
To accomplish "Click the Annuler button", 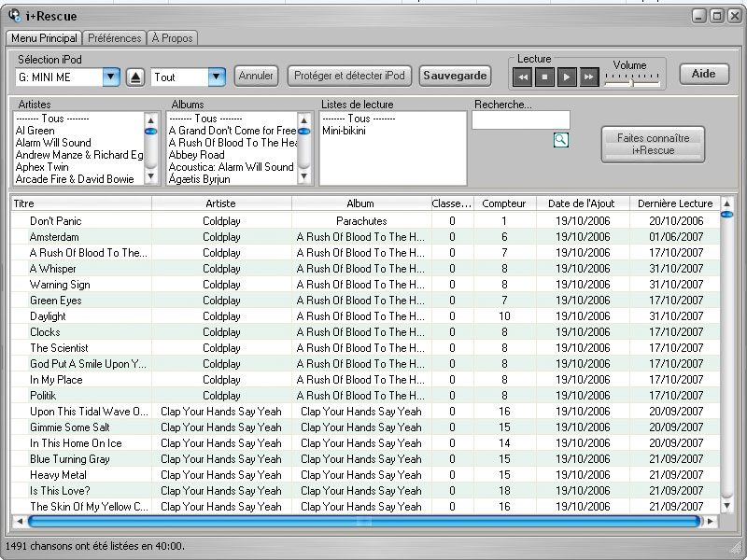I will 256,76.
